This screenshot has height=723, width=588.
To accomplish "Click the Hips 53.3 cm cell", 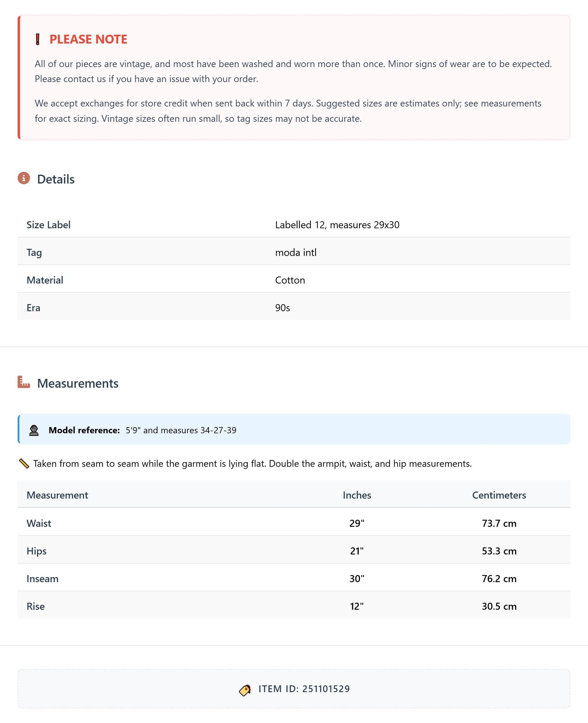I will [499, 551].
